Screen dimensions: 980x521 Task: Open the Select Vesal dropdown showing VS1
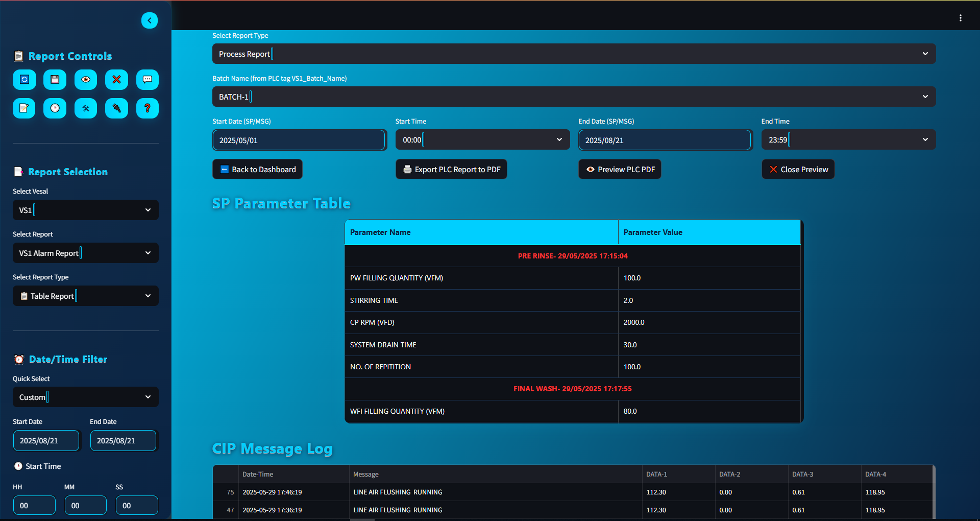(85, 210)
